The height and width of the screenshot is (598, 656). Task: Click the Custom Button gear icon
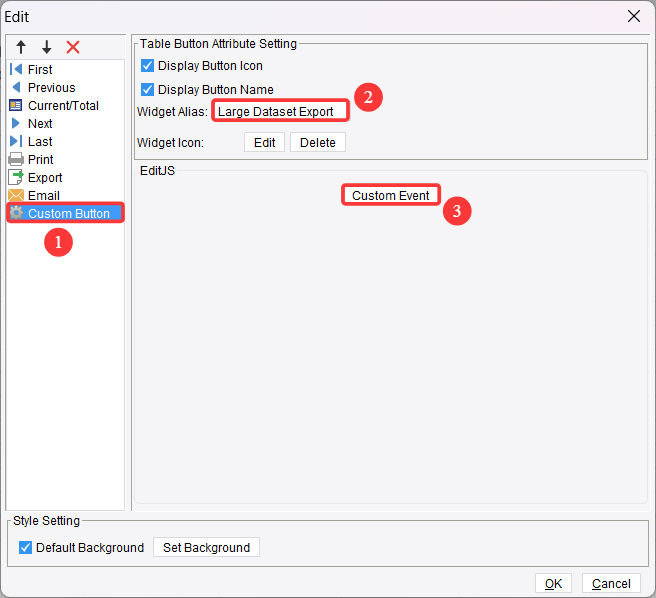16,213
